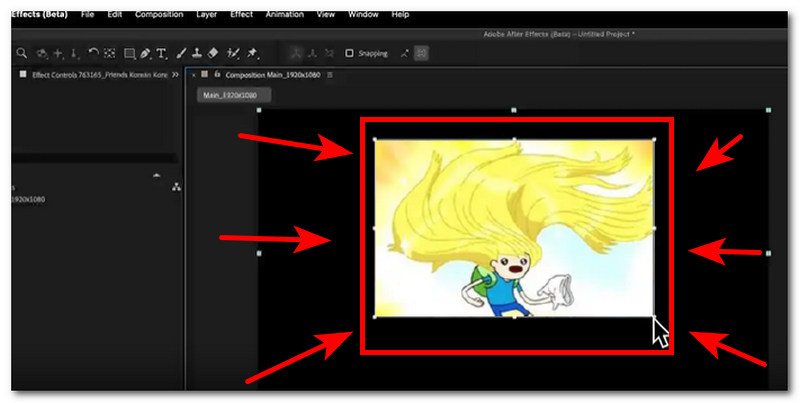Select the Roto Brush tool
Screen dimensions: 800x403
click(233, 53)
